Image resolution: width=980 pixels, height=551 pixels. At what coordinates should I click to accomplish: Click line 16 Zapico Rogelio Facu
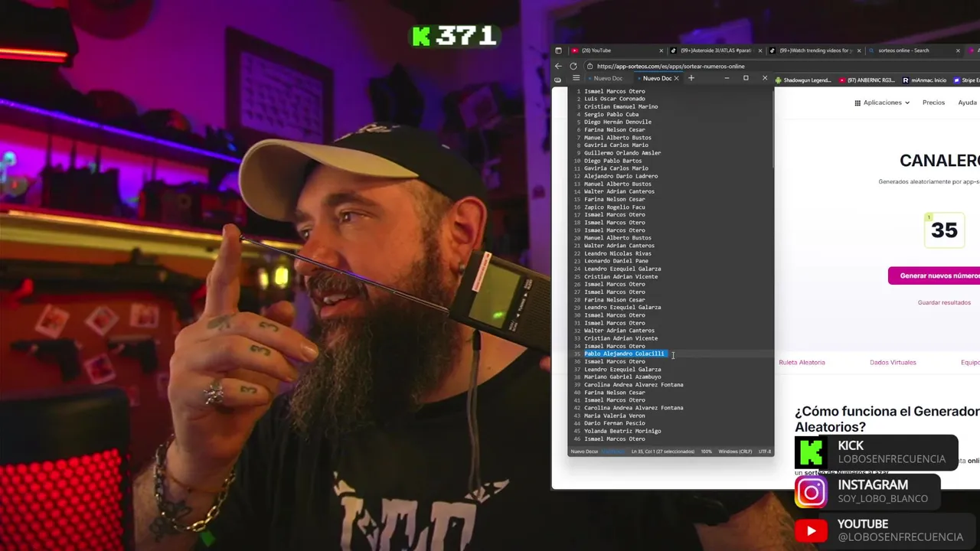[x=615, y=207]
